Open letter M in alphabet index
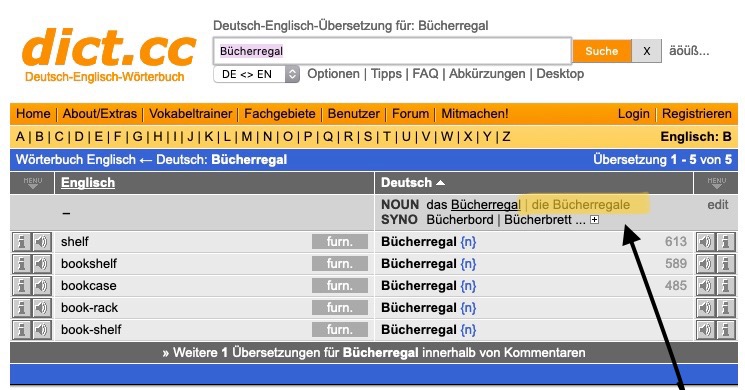The height and width of the screenshot is (390, 745). pos(247,137)
